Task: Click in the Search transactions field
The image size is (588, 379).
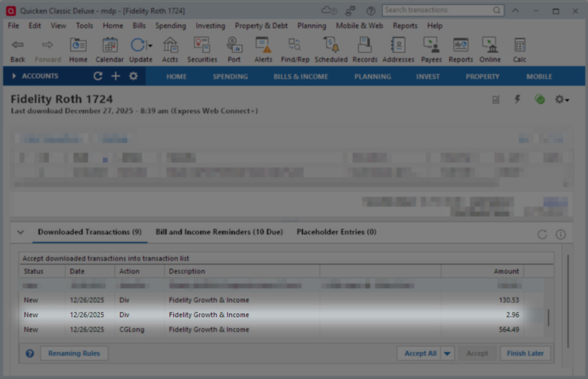Action: pyautogui.click(x=437, y=10)
